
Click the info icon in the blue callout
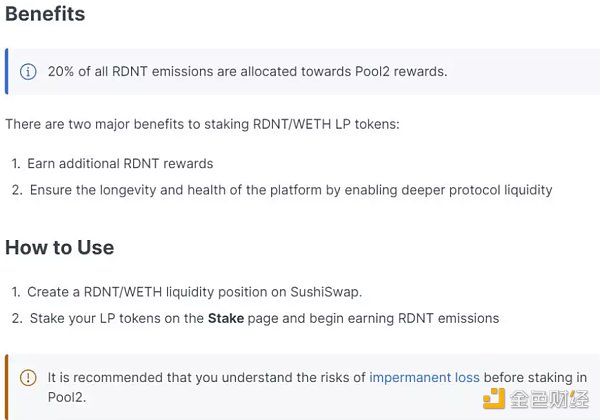[x=28, y=72]
